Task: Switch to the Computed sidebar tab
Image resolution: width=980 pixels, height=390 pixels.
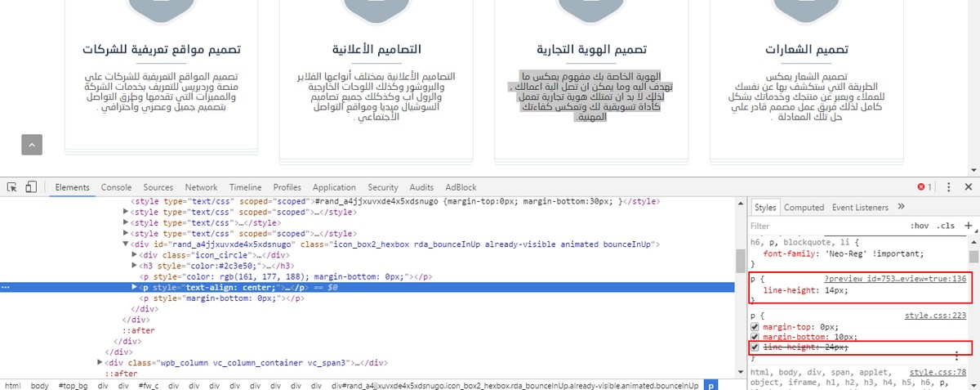Action: coord(804,208)
